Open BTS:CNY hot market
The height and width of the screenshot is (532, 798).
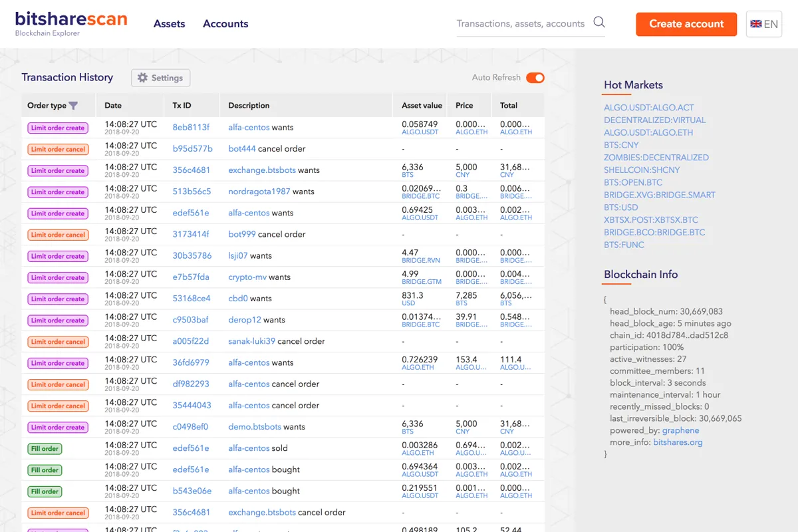[621, 145]
